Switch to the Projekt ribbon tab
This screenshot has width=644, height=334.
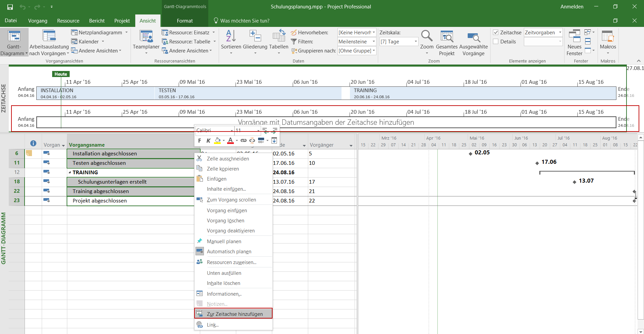tap(122, 21)
